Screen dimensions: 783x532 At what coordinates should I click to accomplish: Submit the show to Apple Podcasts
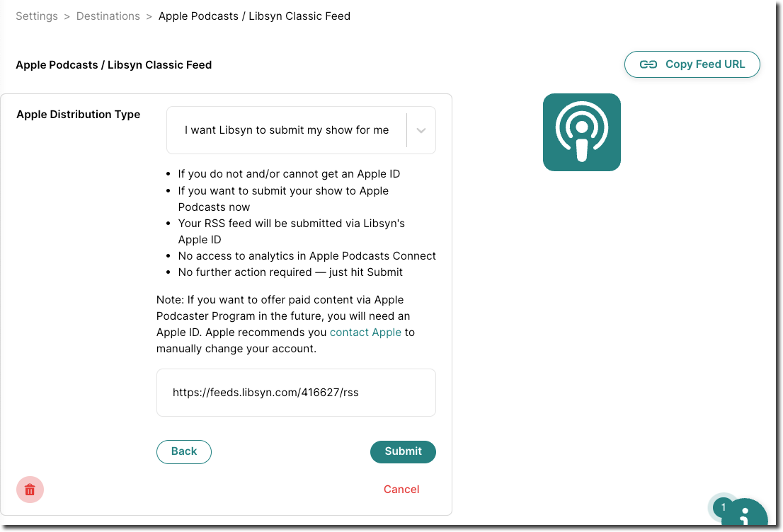point(403,451)
